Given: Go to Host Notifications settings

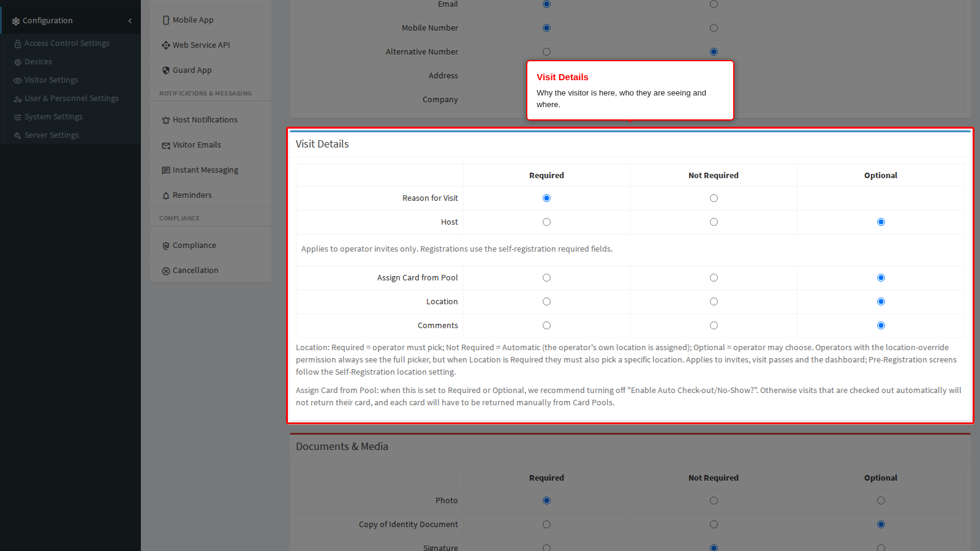Looking at the screenshot, I should 205,120.
